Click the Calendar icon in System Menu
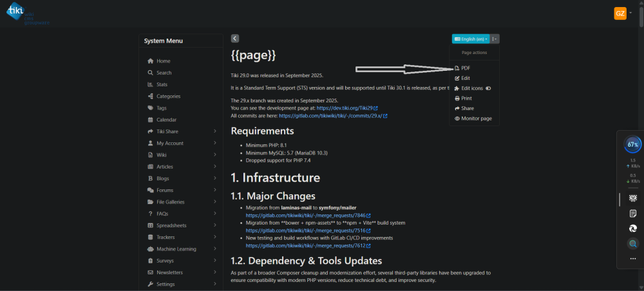Screen dimensions: 644x291 tap(150, 120)
